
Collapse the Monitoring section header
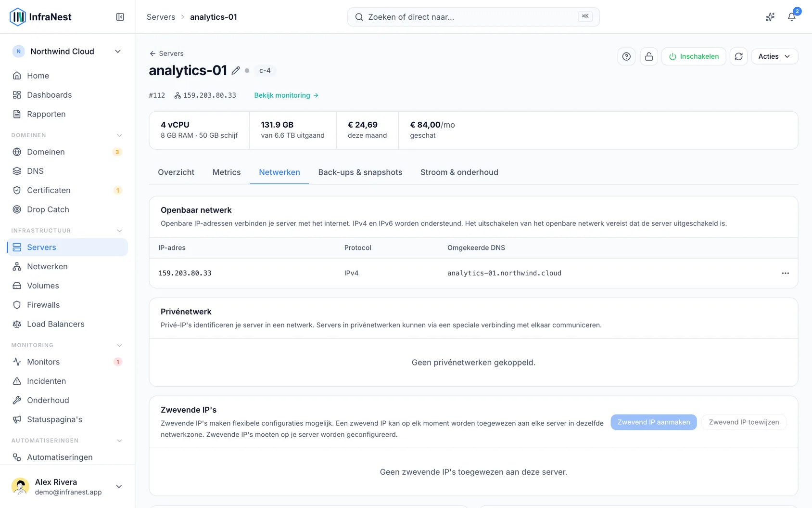(x=67, y=345)
